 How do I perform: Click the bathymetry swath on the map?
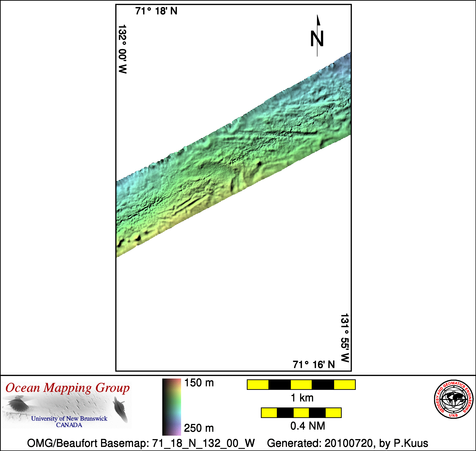point(233,156)
